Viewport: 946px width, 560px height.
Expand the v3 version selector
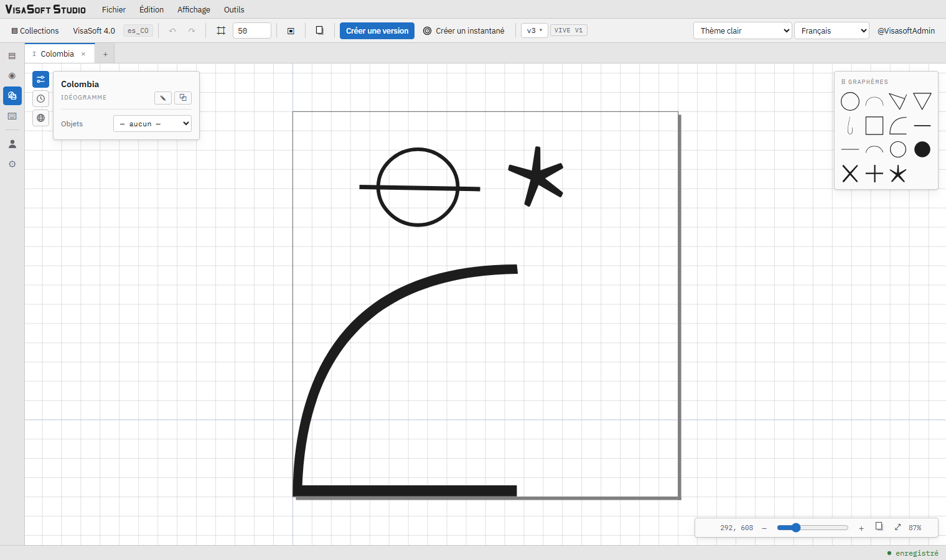pyautogui.click(x=535, y=30)
